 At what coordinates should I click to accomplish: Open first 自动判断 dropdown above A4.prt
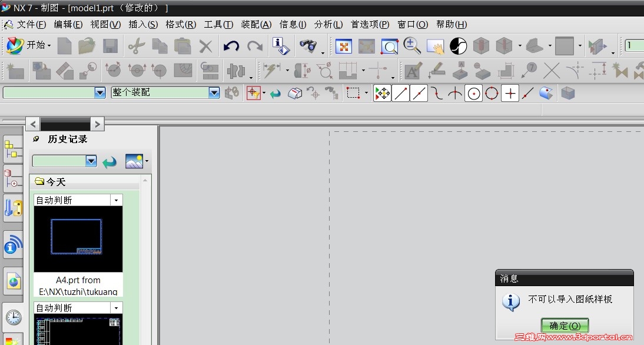click(116, 200)
